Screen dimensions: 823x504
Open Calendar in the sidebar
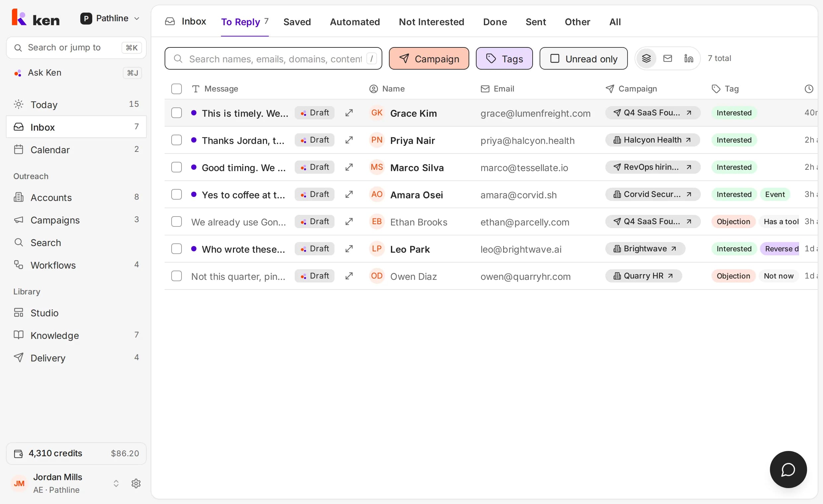(76, 150)
